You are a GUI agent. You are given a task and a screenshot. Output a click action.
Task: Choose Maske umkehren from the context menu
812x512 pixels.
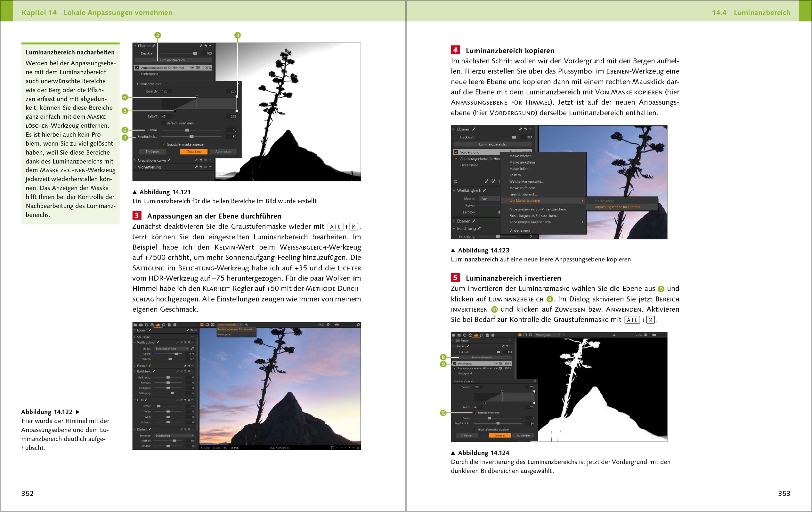[522, 163]
